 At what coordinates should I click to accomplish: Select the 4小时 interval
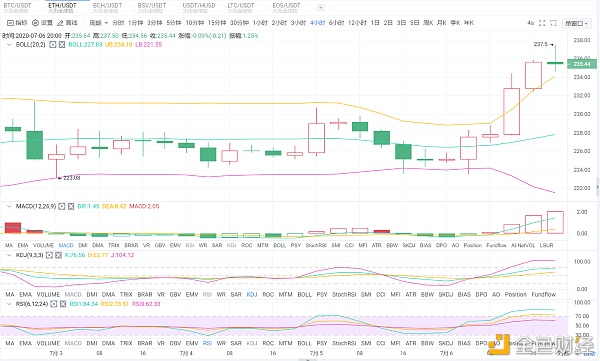[317, 23]
